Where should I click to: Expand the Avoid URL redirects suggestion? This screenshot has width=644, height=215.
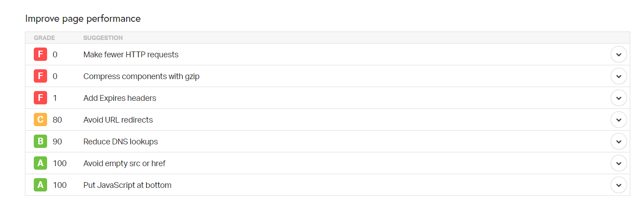tap(619, 120)
